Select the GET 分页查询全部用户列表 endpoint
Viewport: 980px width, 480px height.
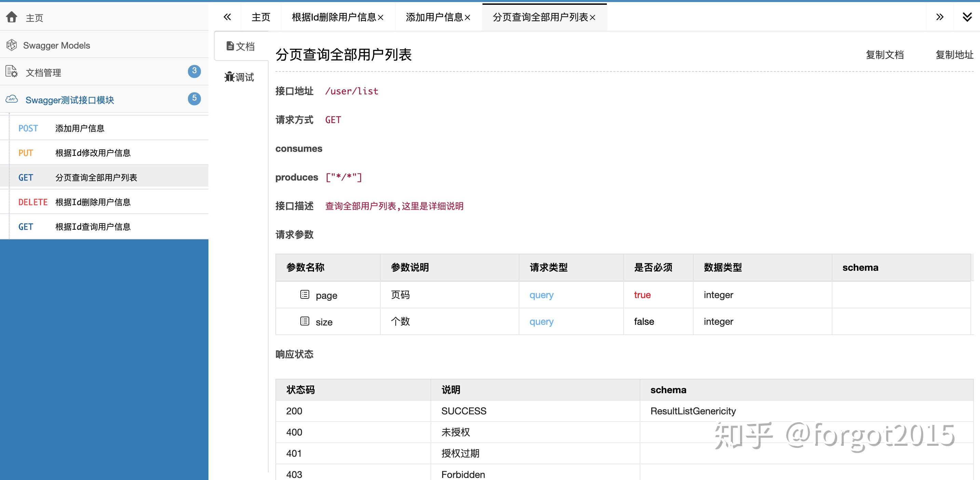click(96, 177)
